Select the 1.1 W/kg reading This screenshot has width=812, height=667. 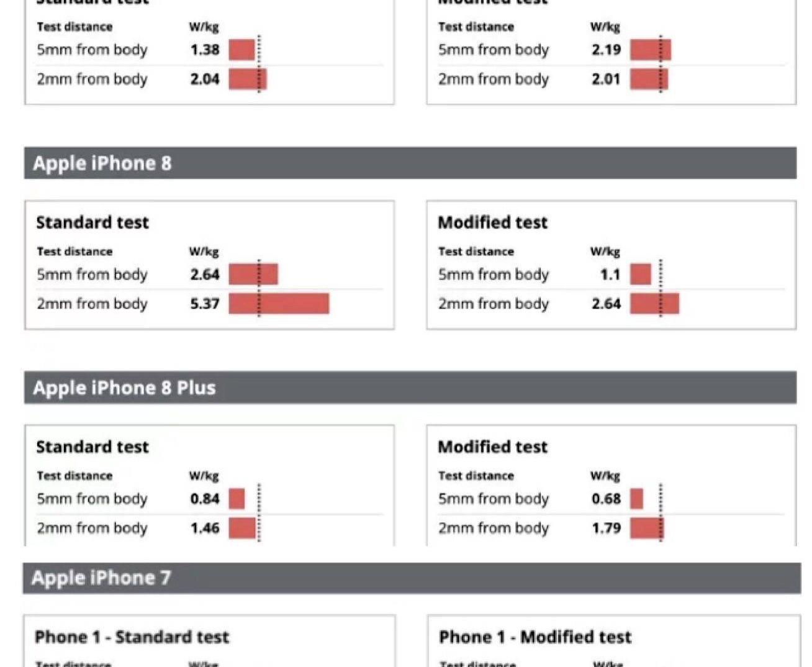coord(610,275)
